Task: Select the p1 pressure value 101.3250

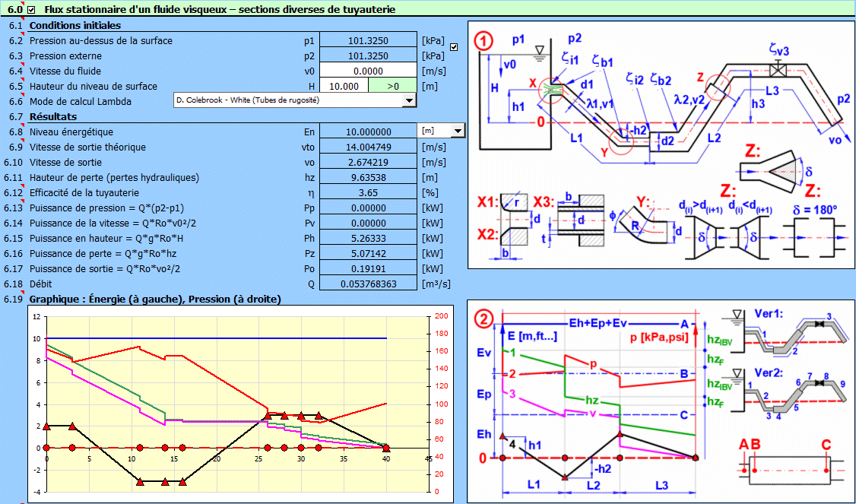Action: pos(369,40)
